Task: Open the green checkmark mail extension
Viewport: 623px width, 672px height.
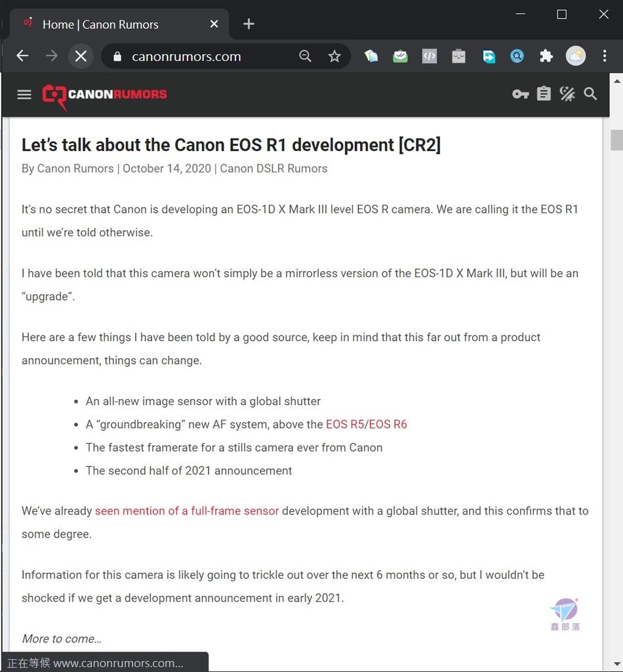Action: point(400,56)
